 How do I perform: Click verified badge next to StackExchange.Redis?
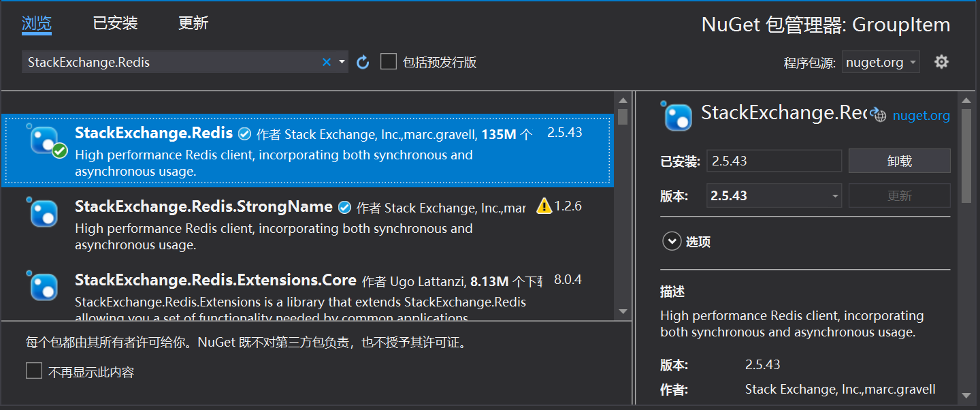(x=244, y=133)
